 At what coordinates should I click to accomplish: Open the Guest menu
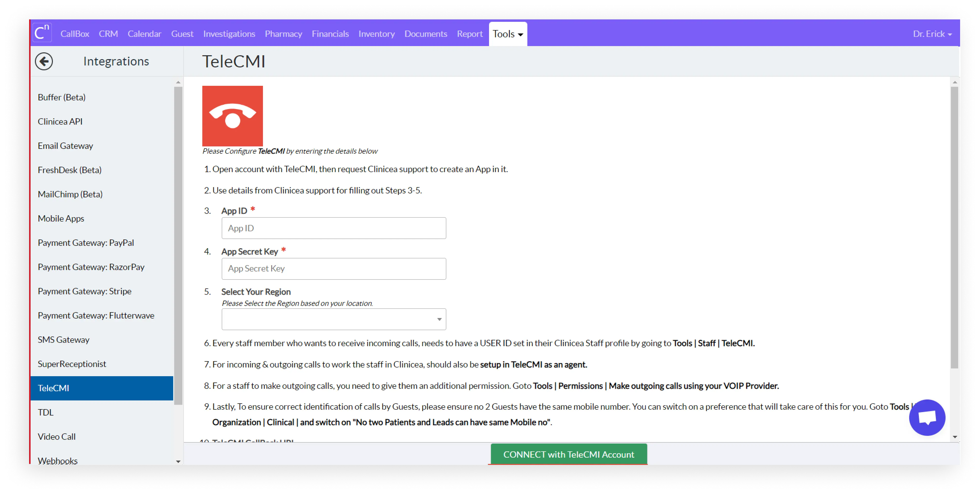[x=182, y=34]
